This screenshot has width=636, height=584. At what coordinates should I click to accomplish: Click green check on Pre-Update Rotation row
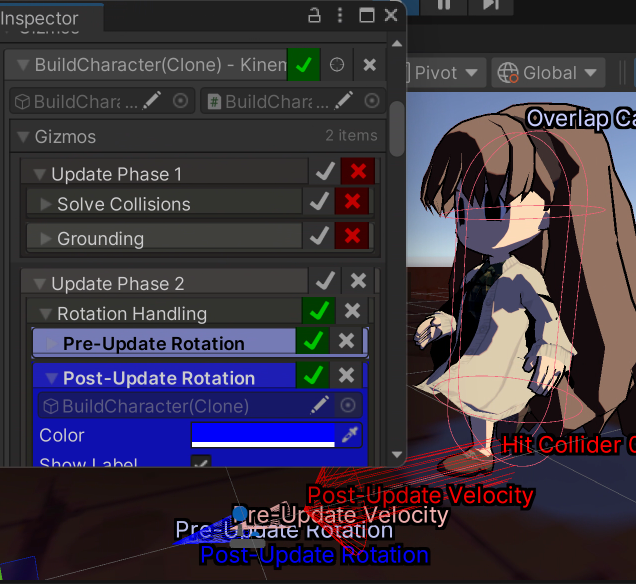click(x=312, y=341)
